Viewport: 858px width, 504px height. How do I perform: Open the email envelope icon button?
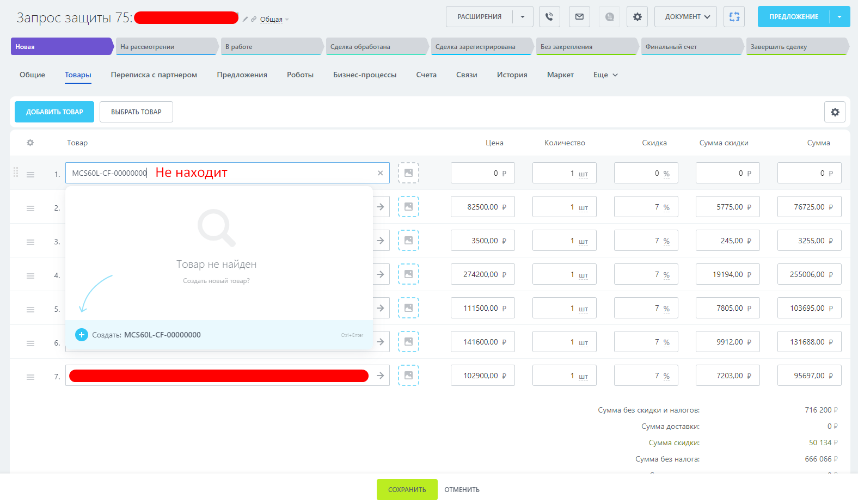coord(579,17)
